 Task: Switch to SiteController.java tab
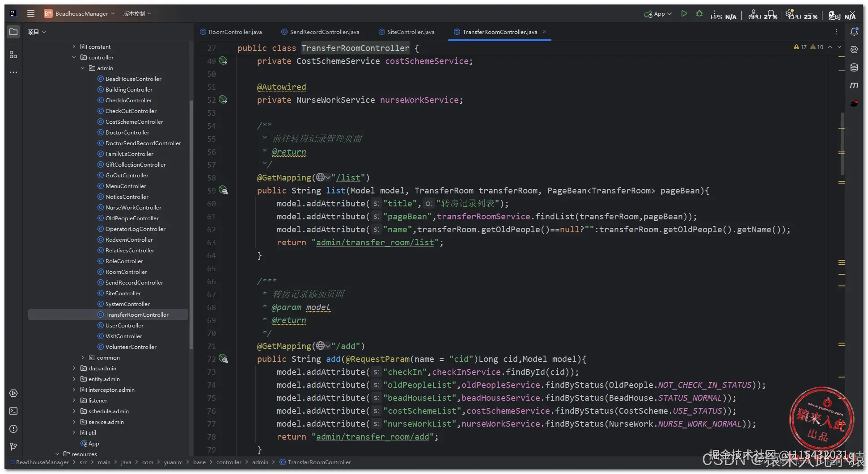(407, 32)
